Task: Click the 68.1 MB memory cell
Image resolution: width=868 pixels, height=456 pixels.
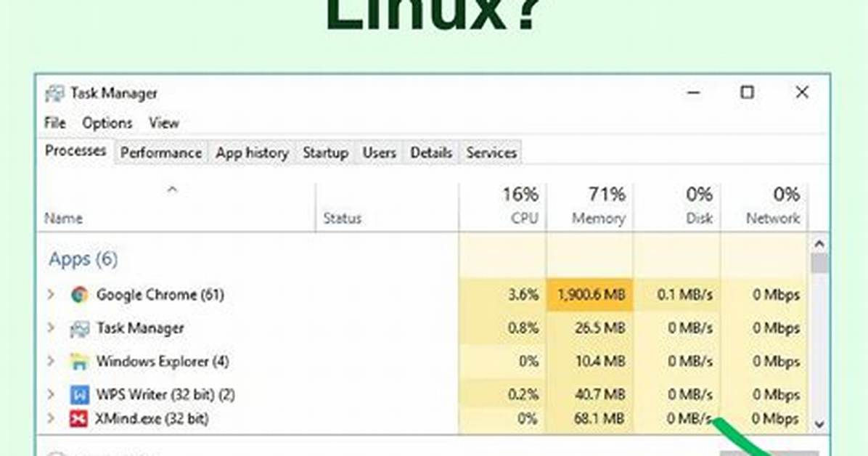Action: pyautogui.click(x=589, y=419)
